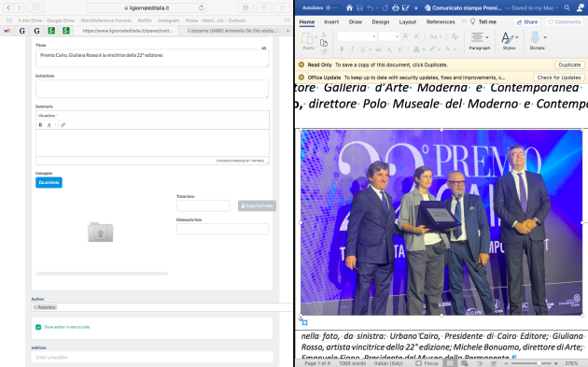
Task: Expand more ribbon tabs chevron
Action: 464,21
